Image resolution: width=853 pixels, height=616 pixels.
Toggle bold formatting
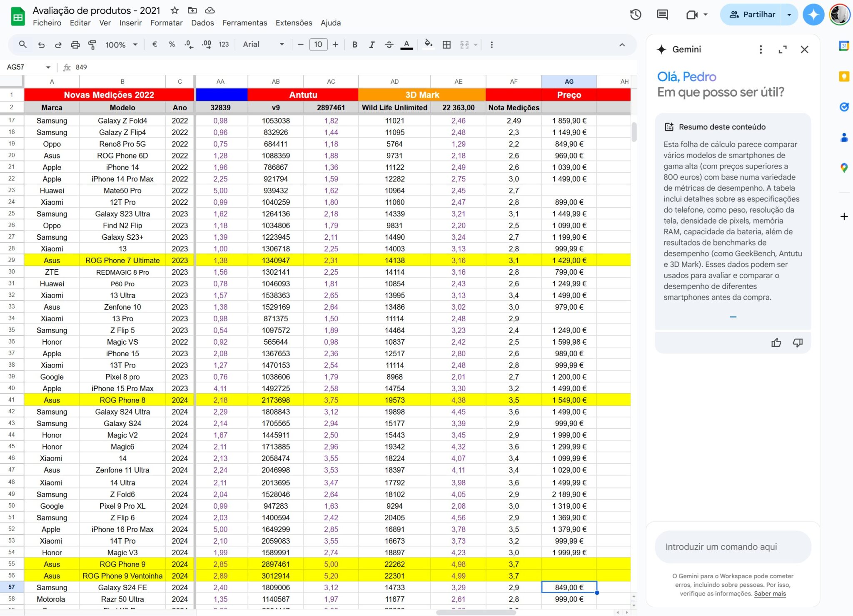click(354, 45)
